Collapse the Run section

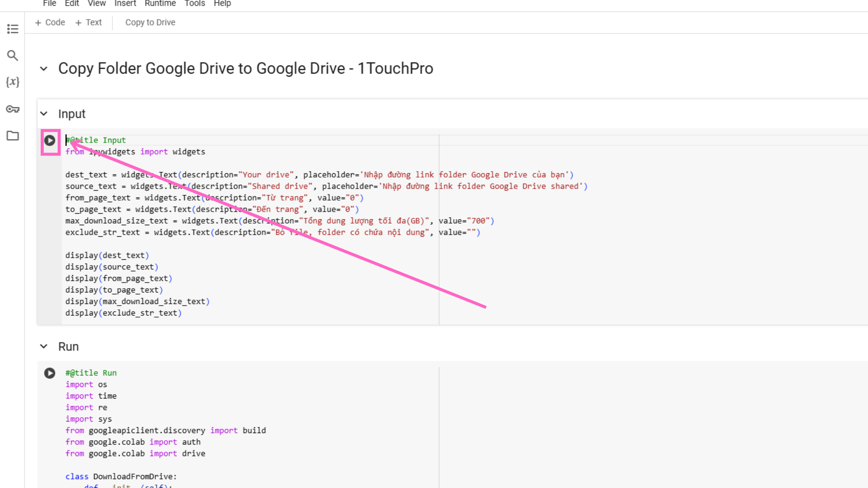[x=44, y=347]
